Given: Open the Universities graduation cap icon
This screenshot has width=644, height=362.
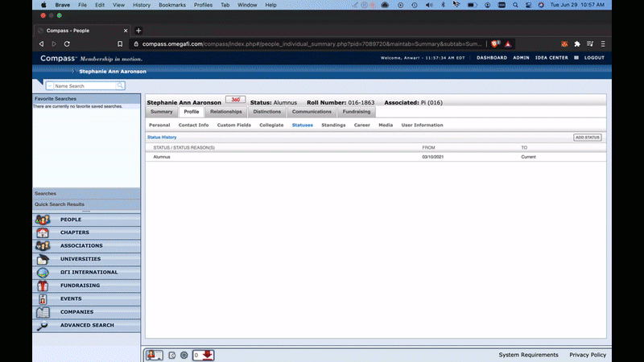Looking at the screenshot, I should [x=43, y=259].
